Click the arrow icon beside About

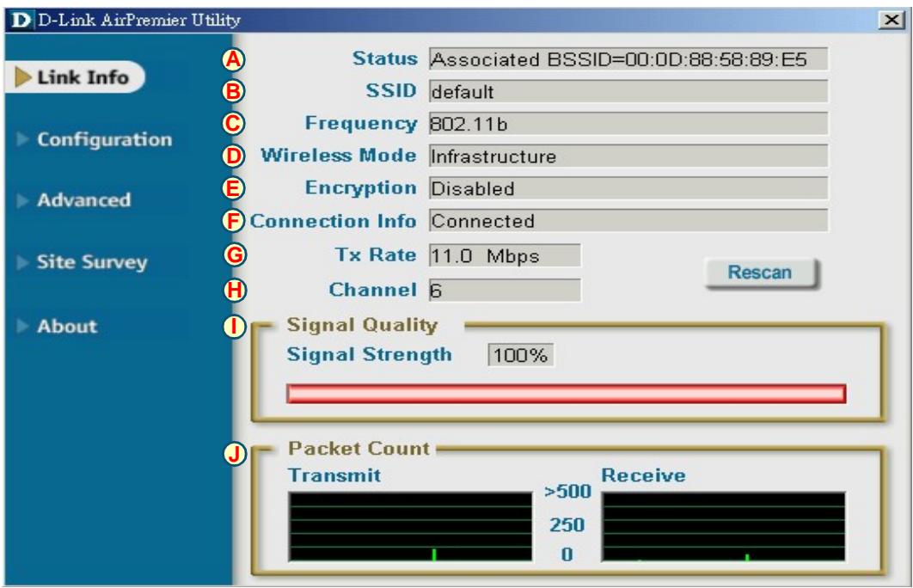22,326
